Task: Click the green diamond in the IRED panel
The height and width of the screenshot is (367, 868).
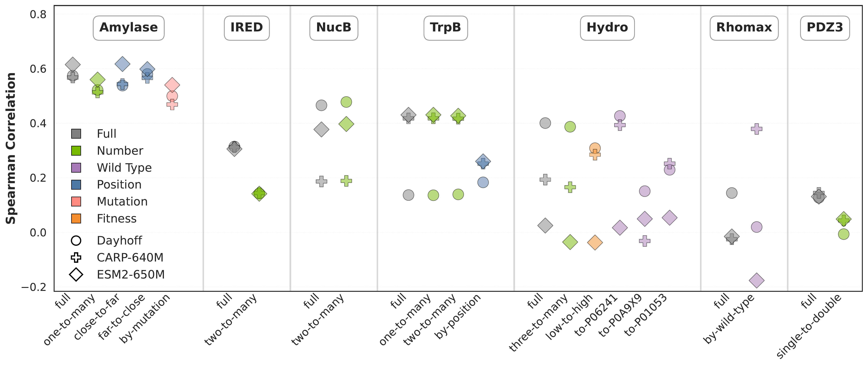Action: point(259,194)
